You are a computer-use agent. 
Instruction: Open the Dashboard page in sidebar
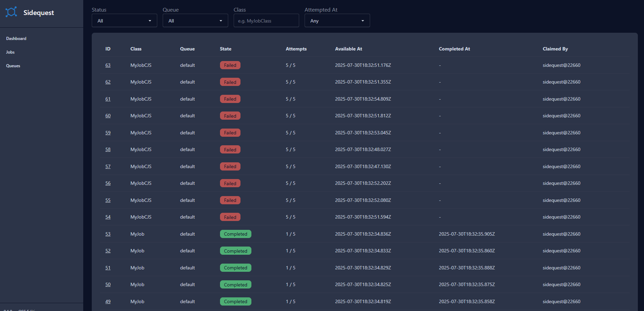(x=16, y=39)
